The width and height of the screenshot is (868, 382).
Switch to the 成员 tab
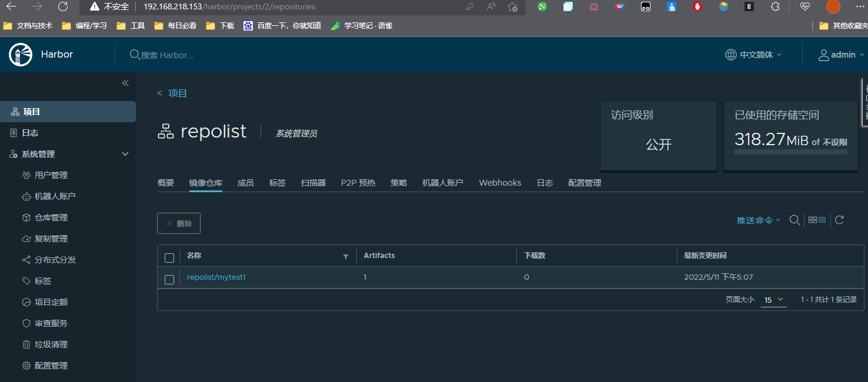(x=246, y=183)
